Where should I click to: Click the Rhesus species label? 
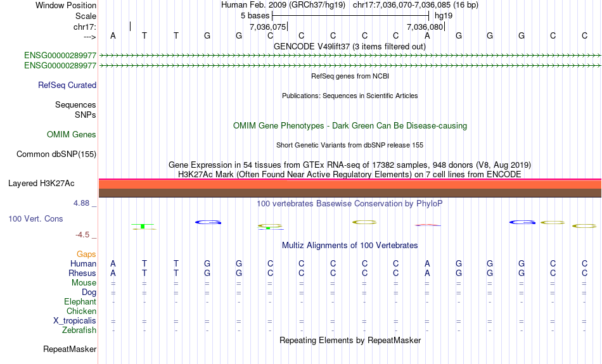(x=82, y=273)
